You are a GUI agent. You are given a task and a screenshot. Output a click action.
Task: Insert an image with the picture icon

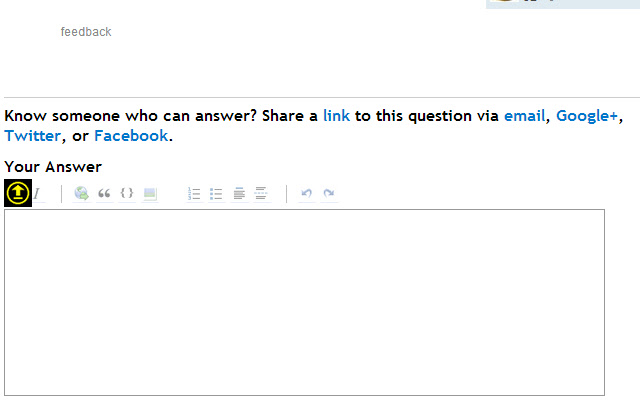(150, 193)
